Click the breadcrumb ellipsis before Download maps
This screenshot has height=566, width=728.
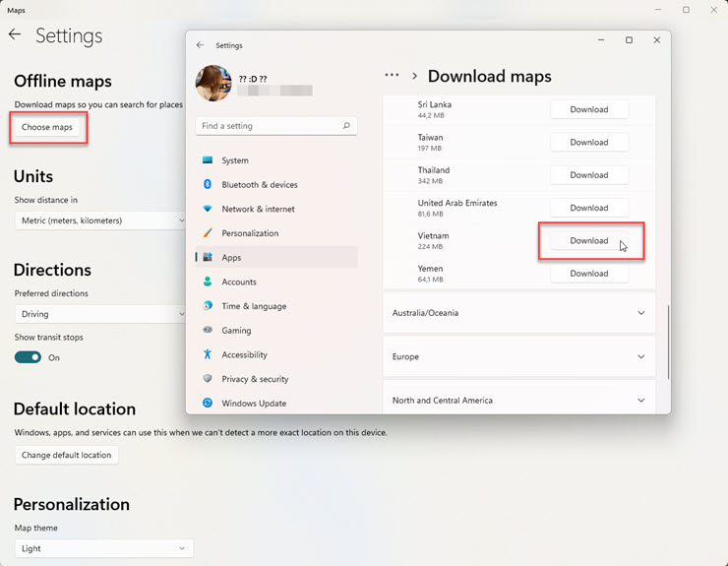click(392, 76)
